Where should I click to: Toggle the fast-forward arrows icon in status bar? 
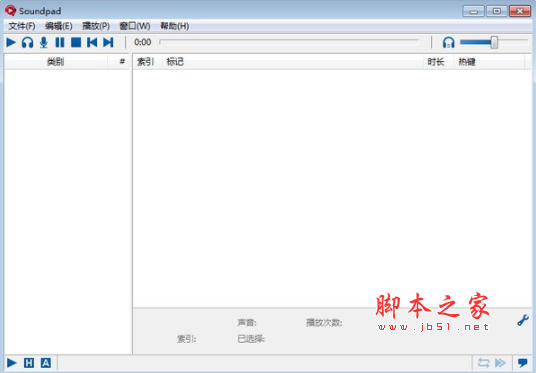click(500, 363)
